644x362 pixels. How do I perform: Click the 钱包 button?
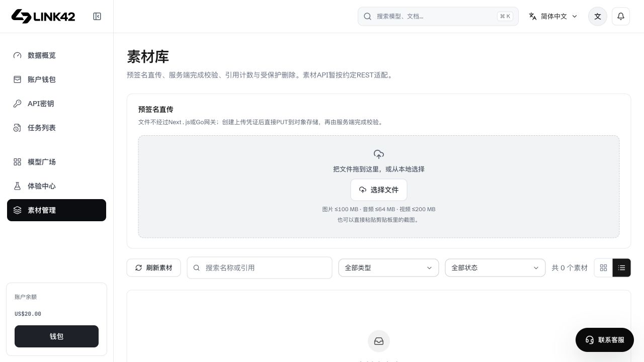(56, 336)
